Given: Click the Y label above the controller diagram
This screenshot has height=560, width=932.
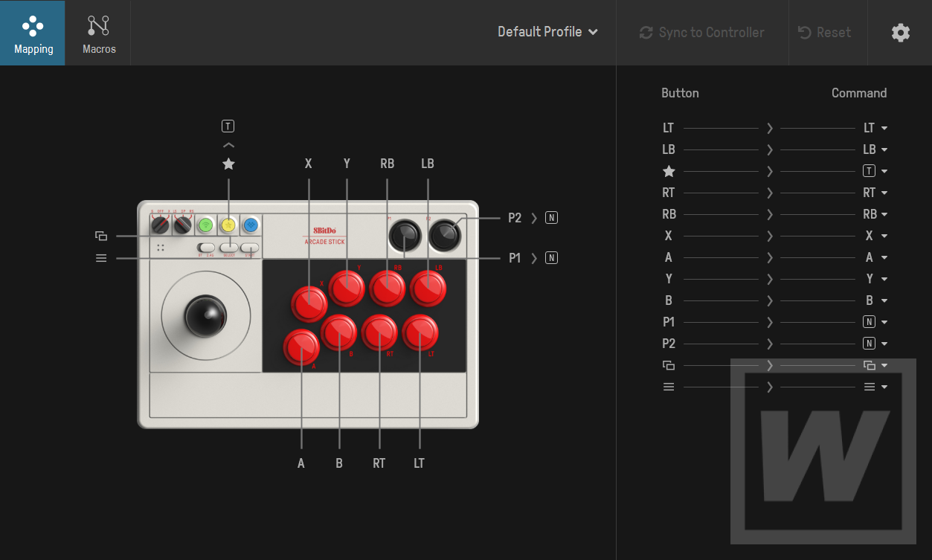Looking at the screenshot, I should (347, 164).
